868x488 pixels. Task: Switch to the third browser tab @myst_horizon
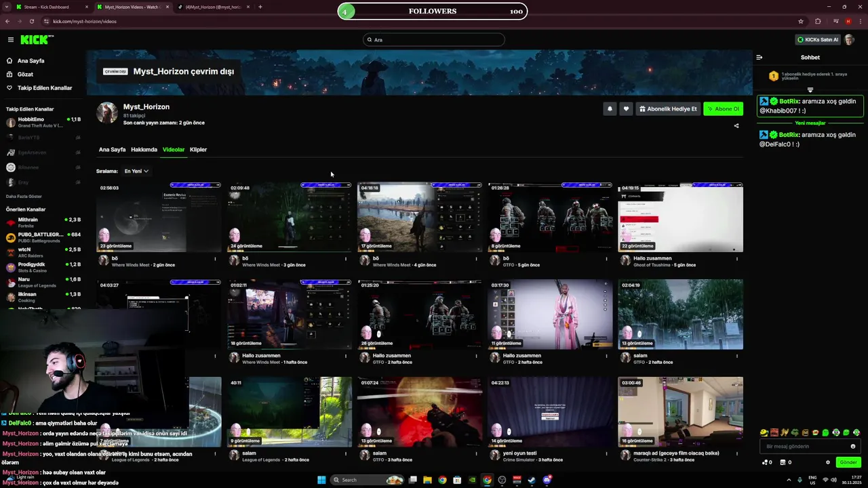(213, 7)
